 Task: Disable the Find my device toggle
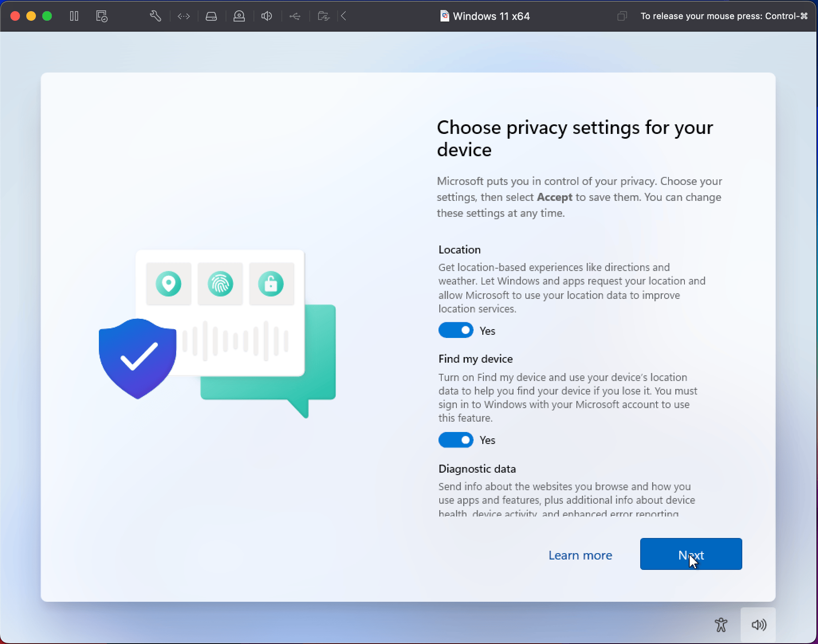[456, 440]
